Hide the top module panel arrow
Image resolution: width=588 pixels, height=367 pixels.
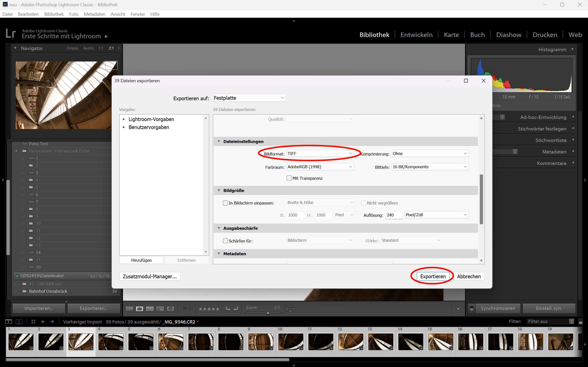coord(294,21)
